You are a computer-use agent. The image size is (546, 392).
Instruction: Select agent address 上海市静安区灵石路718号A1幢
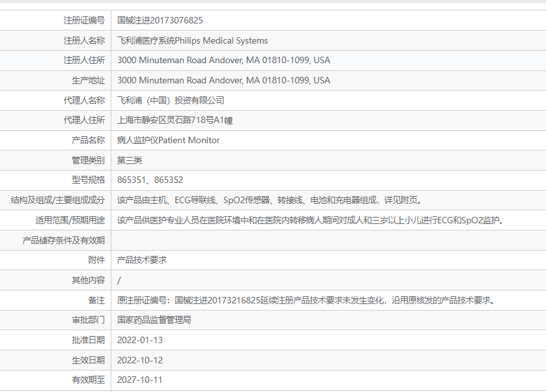tap(175, 120)
